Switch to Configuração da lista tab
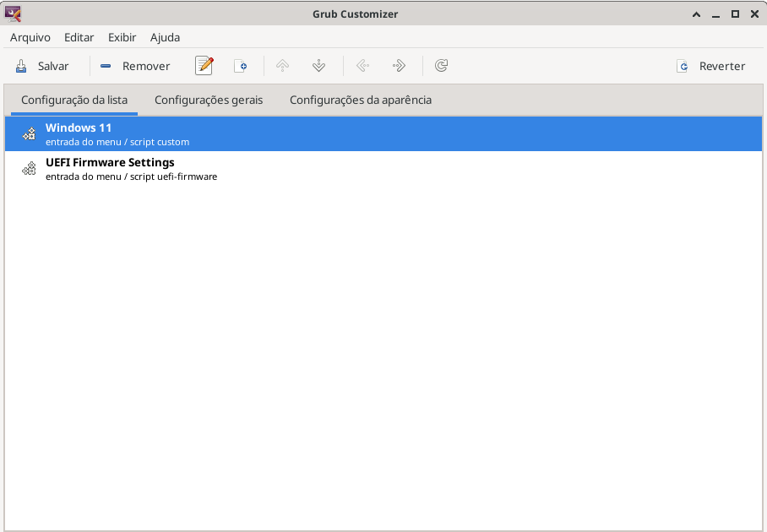Screen dimensions: 767x532 73,100
